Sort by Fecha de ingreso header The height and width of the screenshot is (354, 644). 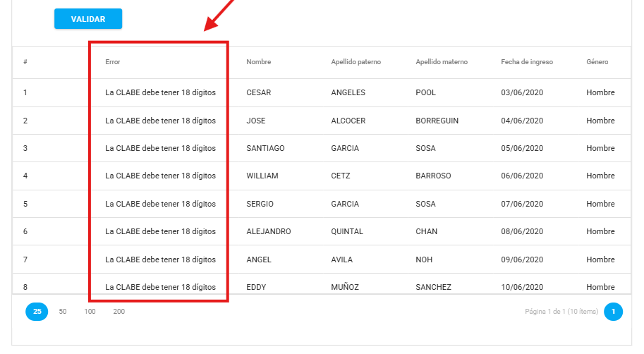527,62
